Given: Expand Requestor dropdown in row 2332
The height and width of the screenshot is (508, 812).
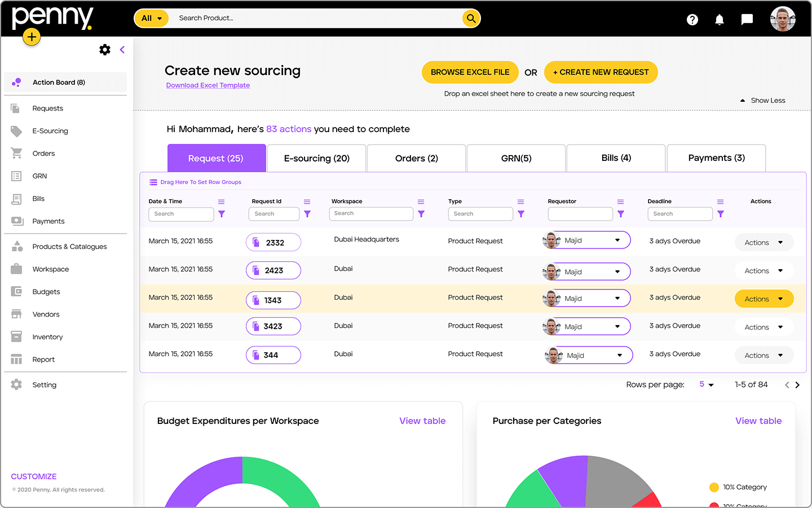Looking at the screenshot, I should click(x=617, y=240).
